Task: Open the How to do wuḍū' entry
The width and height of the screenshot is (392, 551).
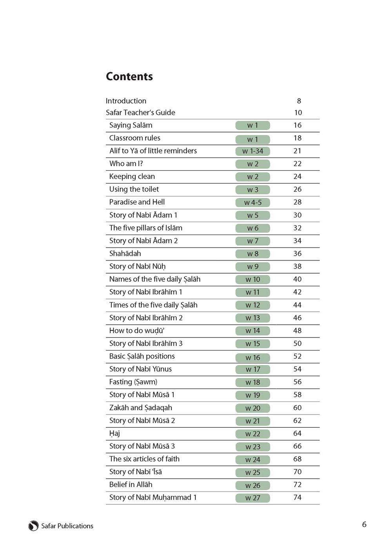Action: click(136, 331)
